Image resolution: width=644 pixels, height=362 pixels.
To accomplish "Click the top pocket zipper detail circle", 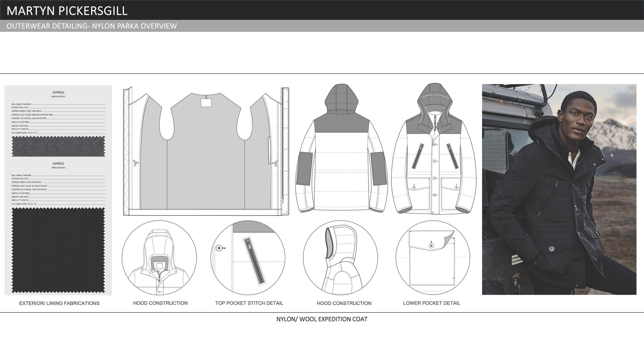I will click(x=248, y=258).
